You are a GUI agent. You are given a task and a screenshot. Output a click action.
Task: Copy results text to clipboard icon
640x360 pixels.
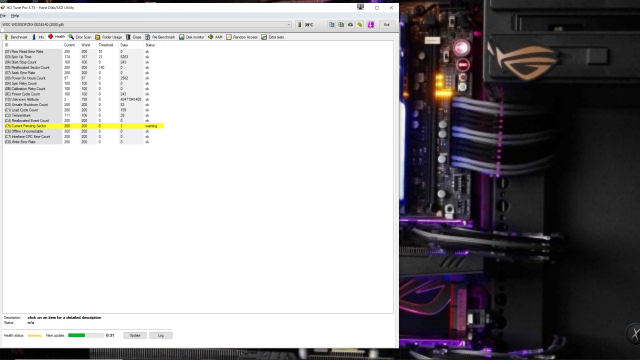[331, 24]
